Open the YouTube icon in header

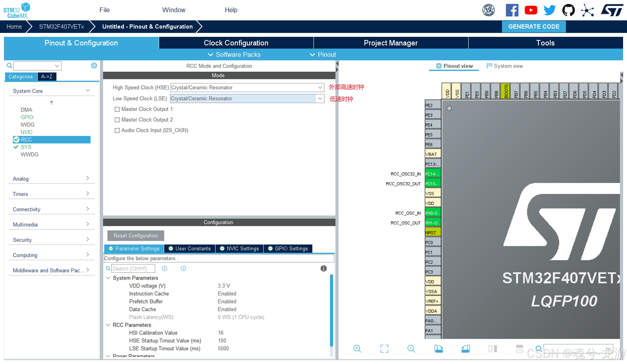point(531,10)
